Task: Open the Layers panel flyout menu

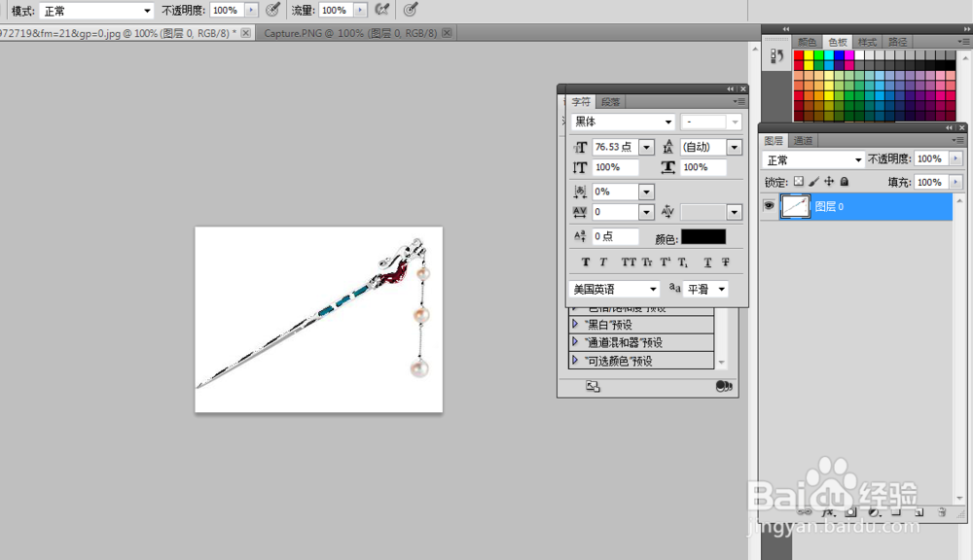Action: [957, 140]
